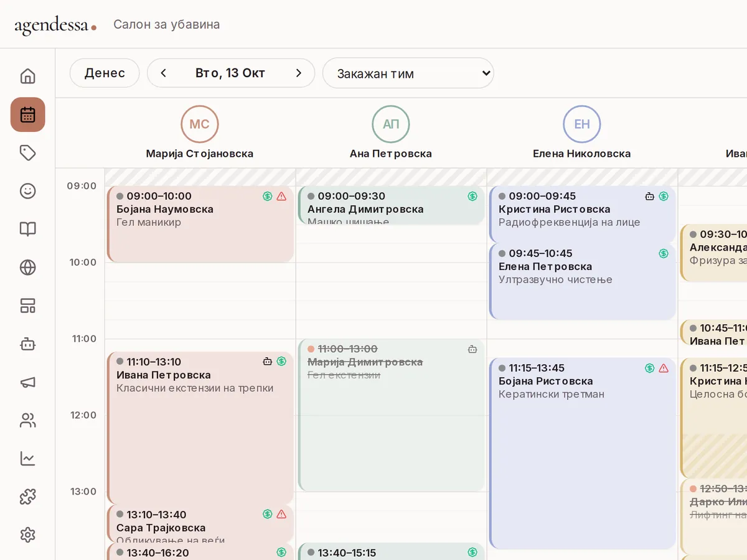Open cancelled Марија Димитровска Гел екстензии appointment

(x=392, y=416)
